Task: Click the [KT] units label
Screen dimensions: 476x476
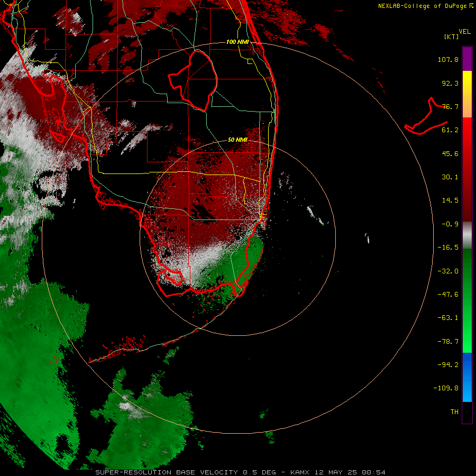Action: [x=451, y=36]
